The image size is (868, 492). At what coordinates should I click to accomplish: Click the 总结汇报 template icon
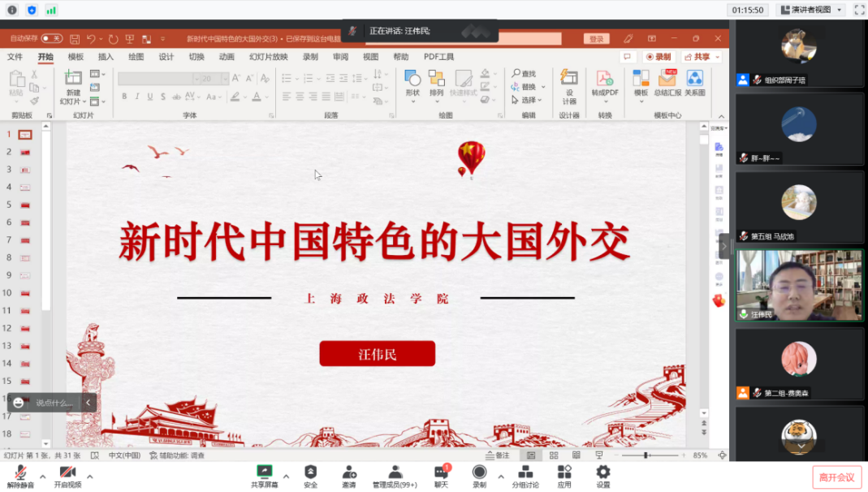667,80
